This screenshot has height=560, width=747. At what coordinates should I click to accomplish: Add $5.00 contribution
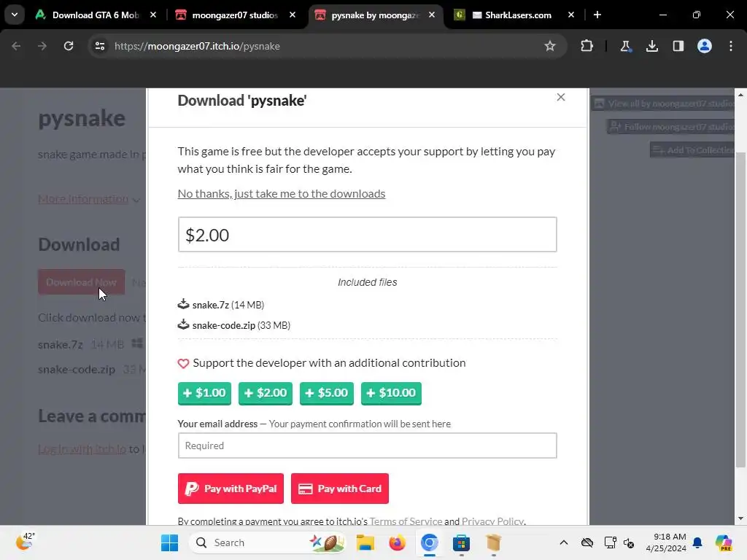pyautogui.click(x=327, y=393)
